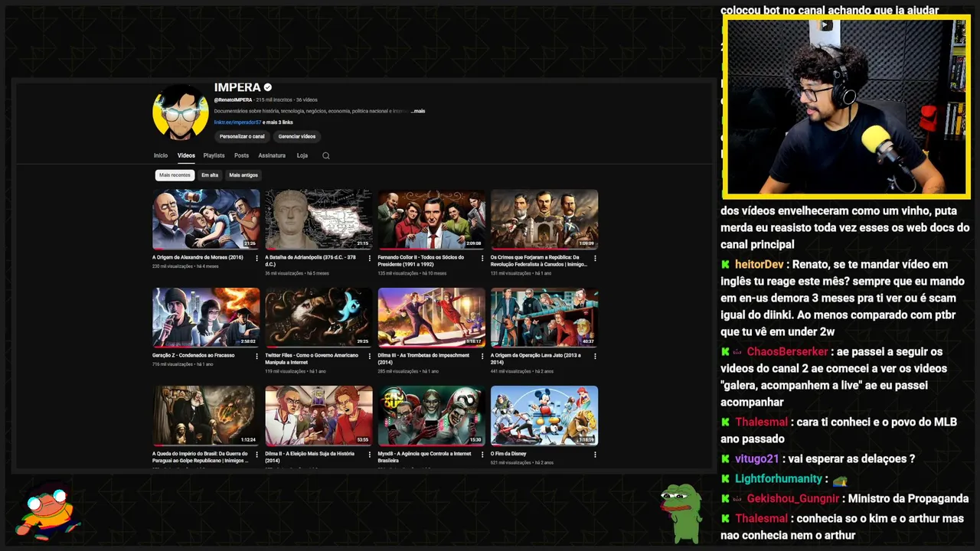Open options menu for O Fim da Disney
The height and width of the screenshot is (551, 980).
tap(594, 454)
